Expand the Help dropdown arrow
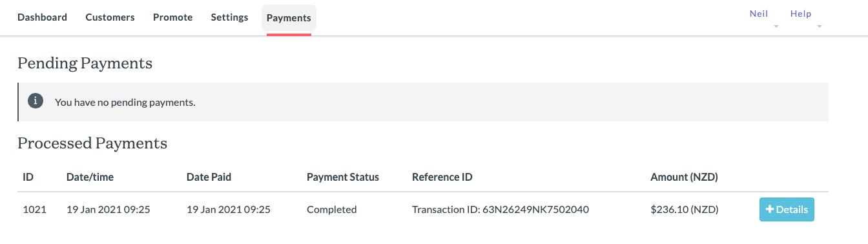The width and height of the screenshot is (868, 244). pos(820,26)
